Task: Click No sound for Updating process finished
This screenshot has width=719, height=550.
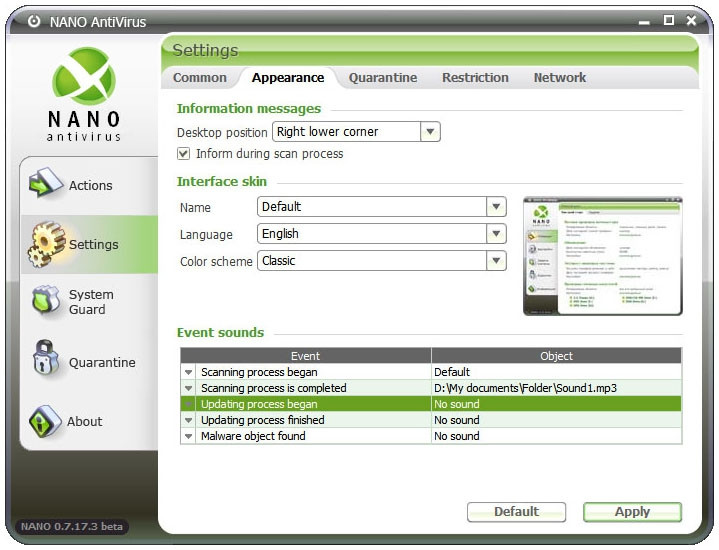Action: 556,420
